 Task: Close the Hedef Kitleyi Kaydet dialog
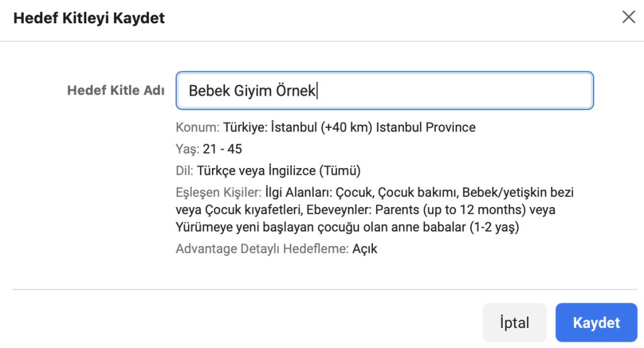pos(628,17)
